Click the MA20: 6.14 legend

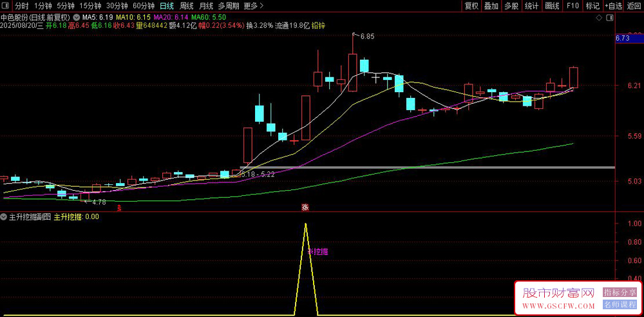click(171, 17)
